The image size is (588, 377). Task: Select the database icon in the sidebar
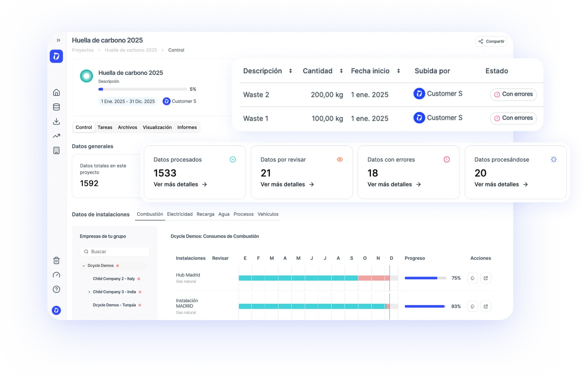[56, 107]
